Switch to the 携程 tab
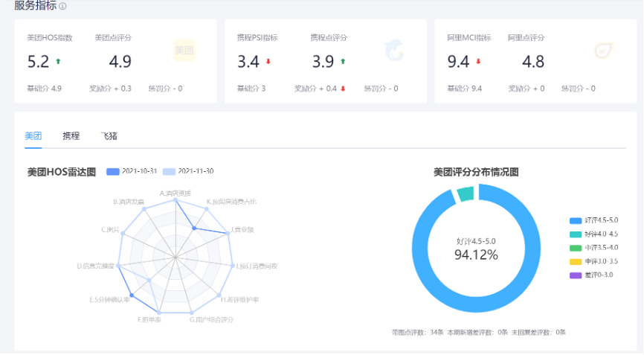The image size is (644, 355). pos(71,136)
